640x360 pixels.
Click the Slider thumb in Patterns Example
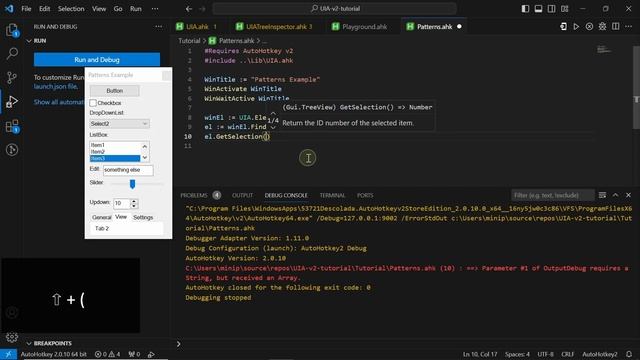[132, 184]
